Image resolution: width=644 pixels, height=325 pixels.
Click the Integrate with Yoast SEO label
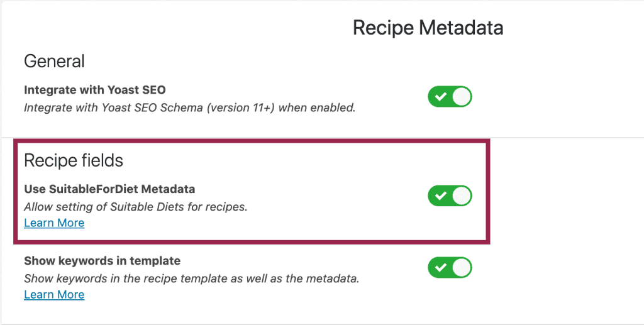tap(95, 90)
